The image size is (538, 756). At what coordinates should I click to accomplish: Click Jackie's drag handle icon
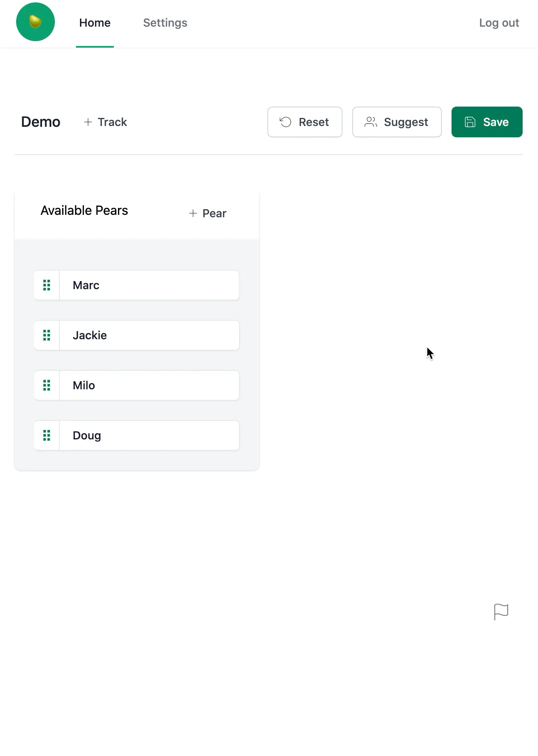(x=47, y=335)
